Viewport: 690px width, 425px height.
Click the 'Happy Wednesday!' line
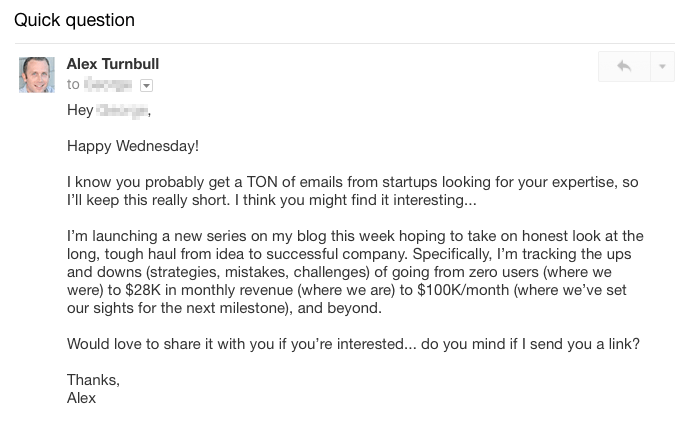[133, 146]
